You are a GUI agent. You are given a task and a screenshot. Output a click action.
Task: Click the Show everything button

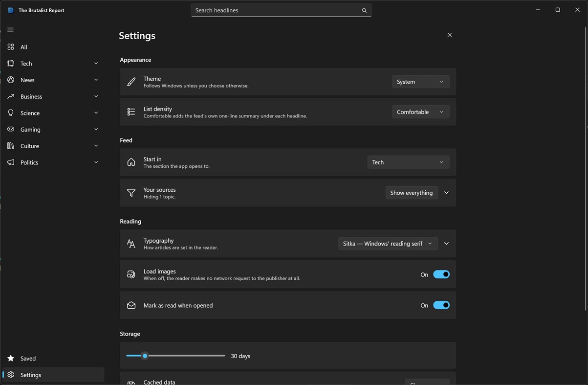point(412,193)
